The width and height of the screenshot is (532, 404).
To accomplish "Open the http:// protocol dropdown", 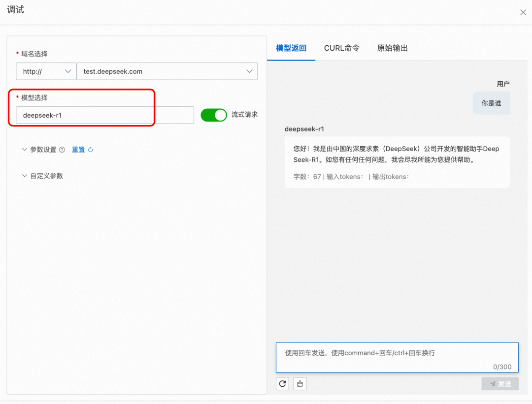I will 46,71.
